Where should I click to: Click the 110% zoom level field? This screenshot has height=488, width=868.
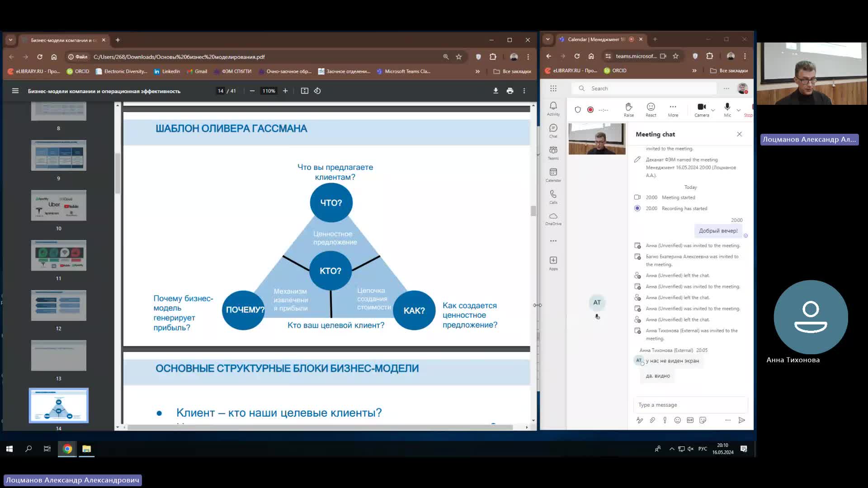pyautogui.click(x=269, y=91)
